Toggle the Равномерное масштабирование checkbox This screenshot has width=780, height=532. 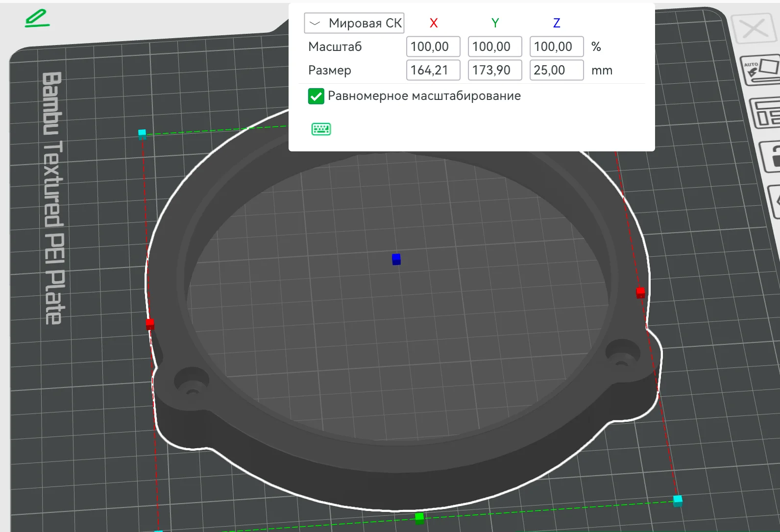pyautogui.click(x=316, y=96)
